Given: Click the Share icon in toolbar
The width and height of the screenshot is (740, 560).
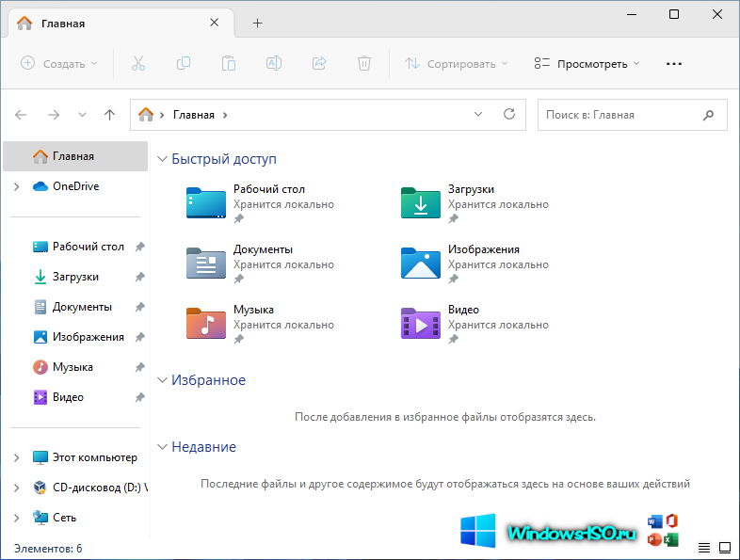Looking at the screenshot, I should tap(319, 63).
